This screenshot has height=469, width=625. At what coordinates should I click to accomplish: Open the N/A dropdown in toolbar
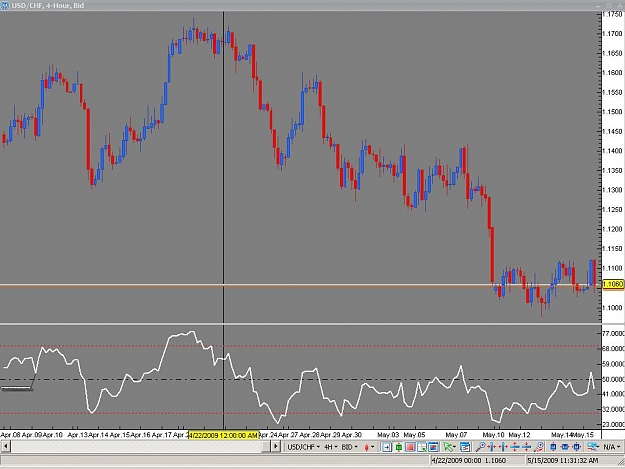tap(612, 447)
